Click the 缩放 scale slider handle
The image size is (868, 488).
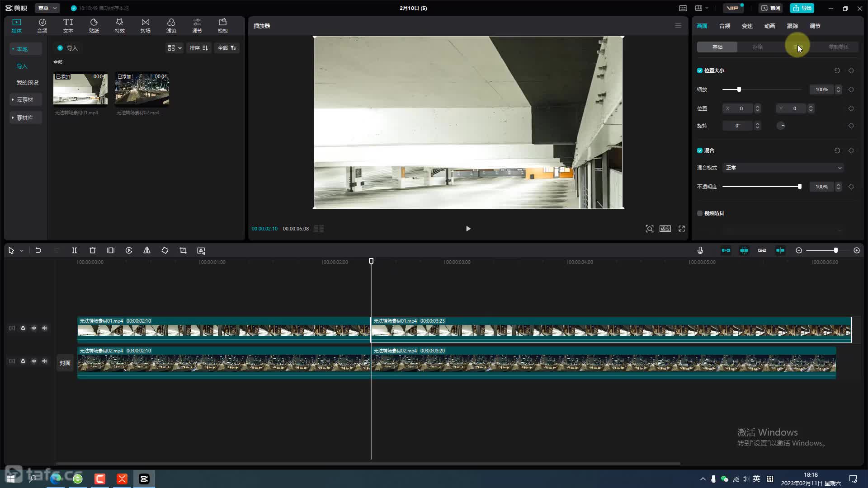point(739,89)
